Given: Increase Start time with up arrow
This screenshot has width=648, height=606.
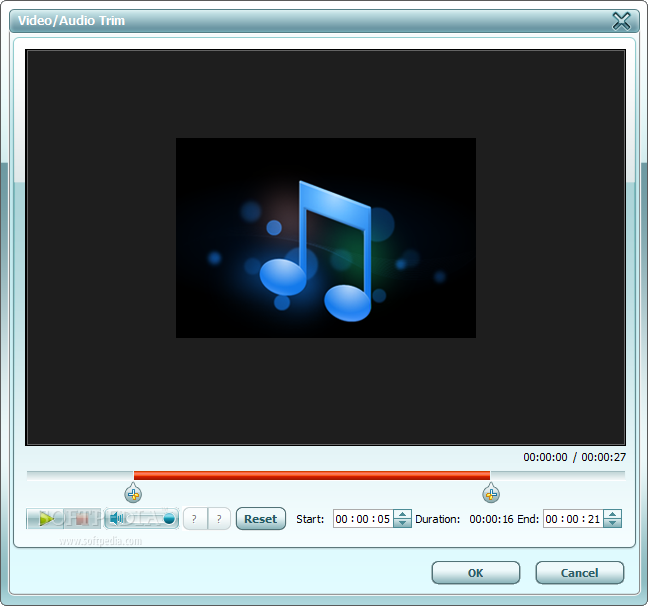Looking at the screenshot, I should 402,514.
